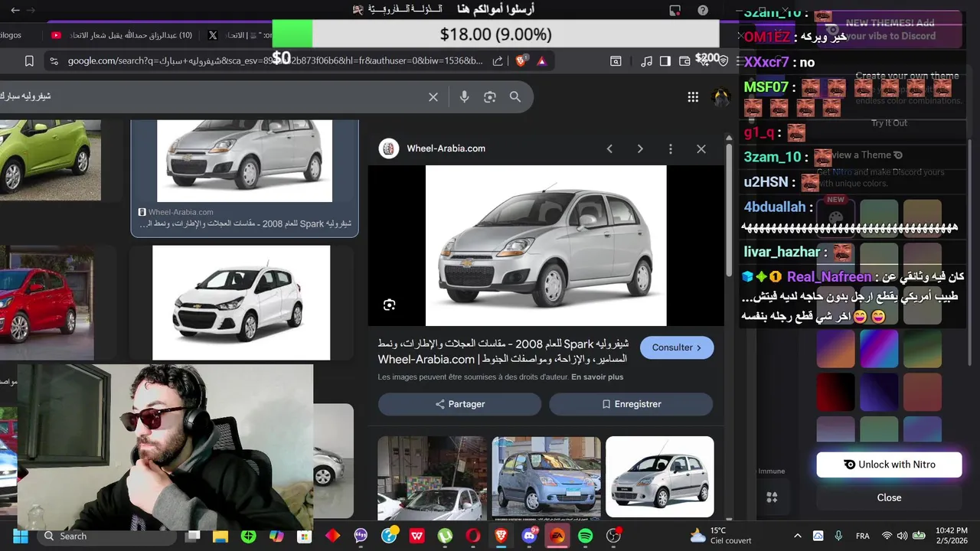Show next image in preview panel

click(x=640, y=148)
